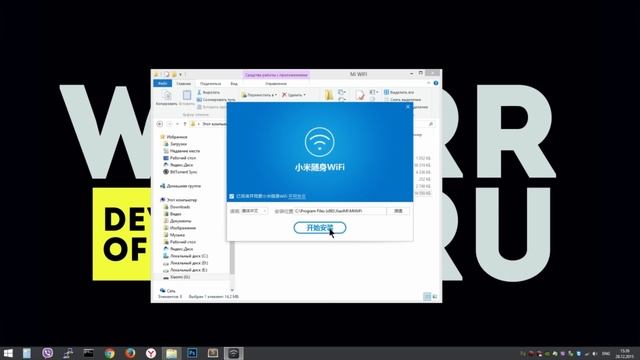Viewport: 640px width, 360px height.
Task: Collapse the Explorer ribbon with the chevron
Action: 429,83
